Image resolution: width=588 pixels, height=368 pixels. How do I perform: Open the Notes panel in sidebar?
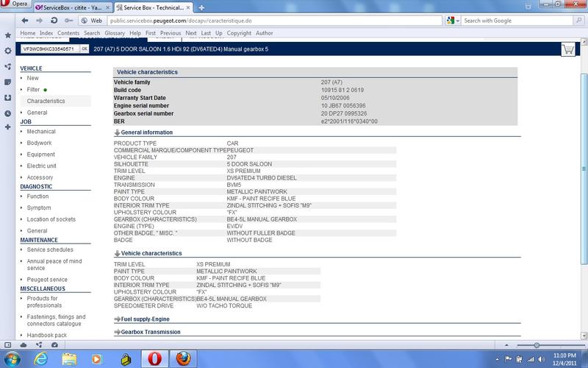[x=7, y=82]
